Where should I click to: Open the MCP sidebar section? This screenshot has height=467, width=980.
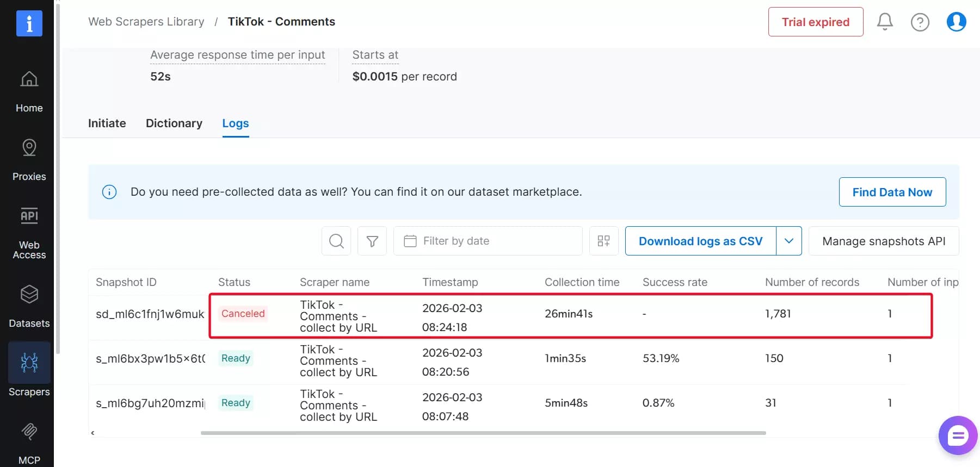click(29, 444)
